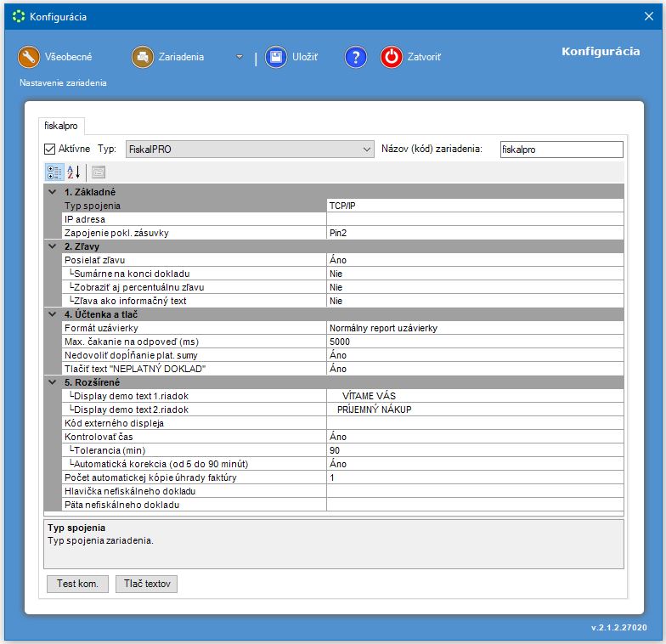
Task: Click the property pages icon
Action: click(99, 172)
